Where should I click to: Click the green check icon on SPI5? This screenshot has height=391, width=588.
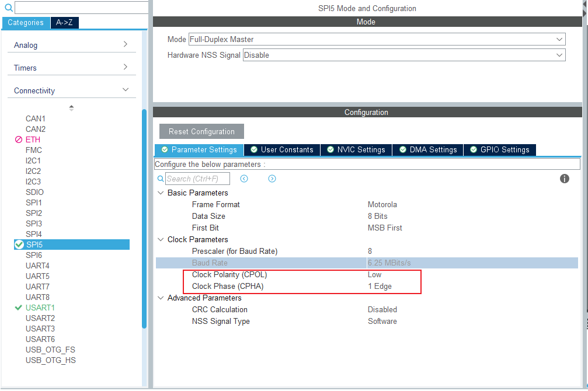[x=19, y=245]
